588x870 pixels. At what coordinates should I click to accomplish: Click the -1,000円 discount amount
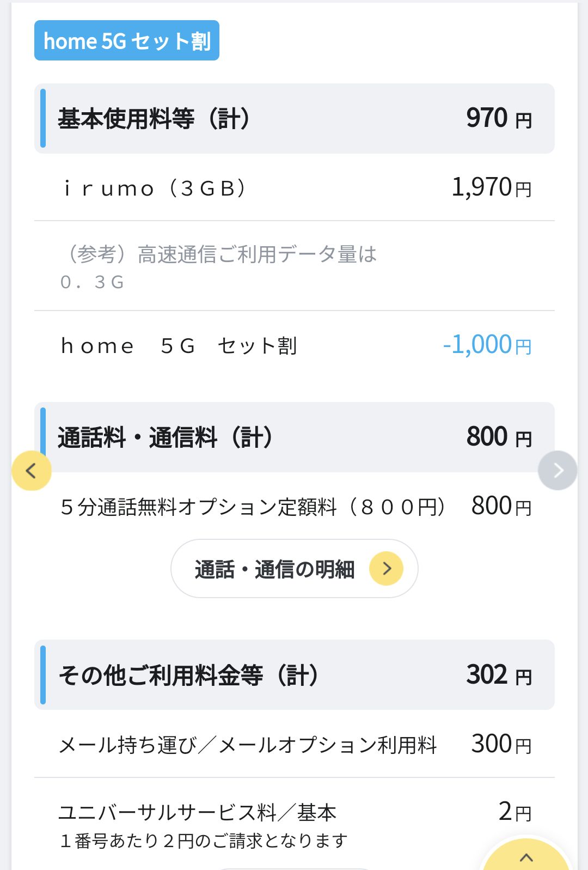[x=487, y=345]
